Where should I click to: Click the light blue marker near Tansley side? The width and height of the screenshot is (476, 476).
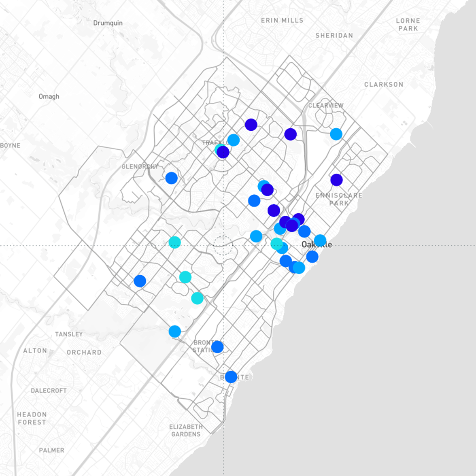coord(174,331)
